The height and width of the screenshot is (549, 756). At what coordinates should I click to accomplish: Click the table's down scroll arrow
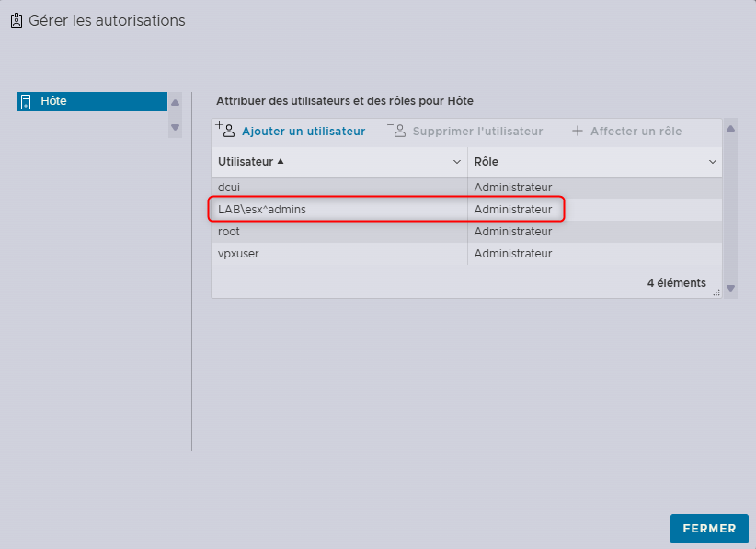(730, 288)
